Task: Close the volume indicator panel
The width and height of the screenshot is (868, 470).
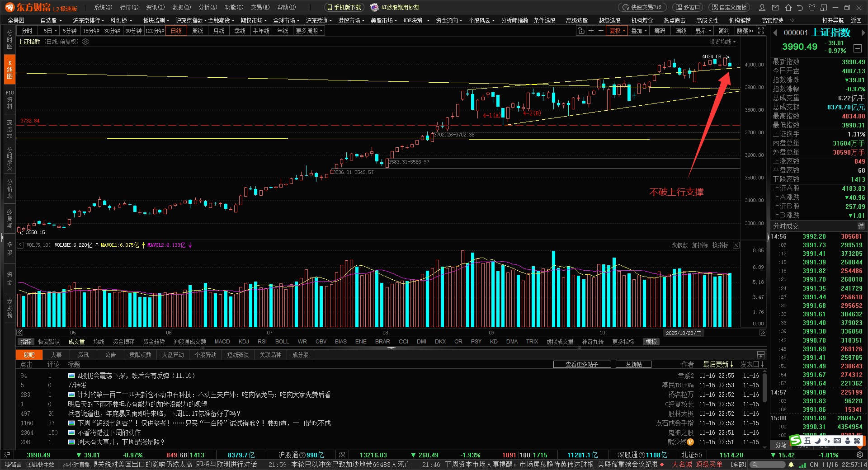Action: pyautogui.click(x=736, y=245)
